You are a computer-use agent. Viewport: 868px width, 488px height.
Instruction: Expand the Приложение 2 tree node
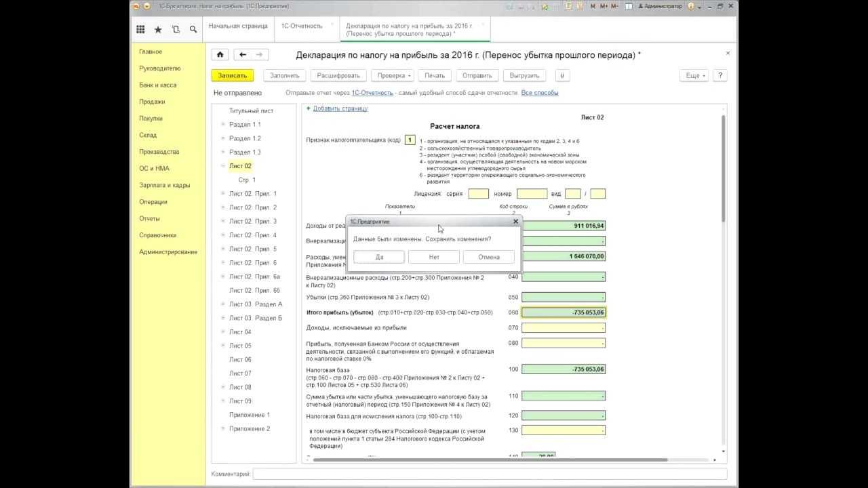pyautogui.click(x=223, y=428)
